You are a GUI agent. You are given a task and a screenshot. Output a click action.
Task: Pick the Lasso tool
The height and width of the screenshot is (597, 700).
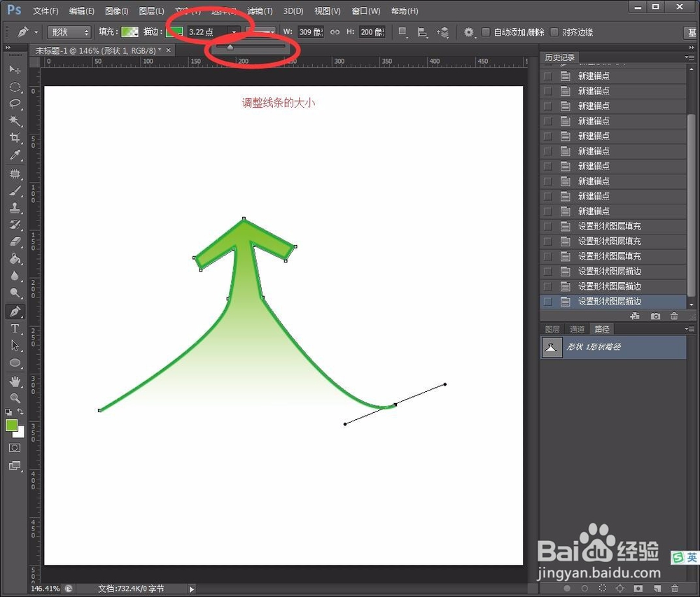[15, 104]
